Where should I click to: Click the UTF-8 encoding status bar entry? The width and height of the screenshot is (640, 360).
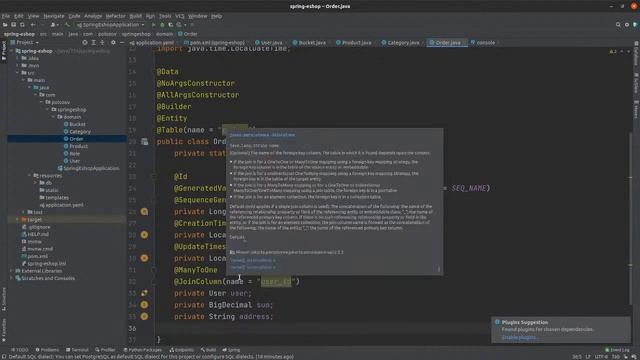[x=601, y=357]
